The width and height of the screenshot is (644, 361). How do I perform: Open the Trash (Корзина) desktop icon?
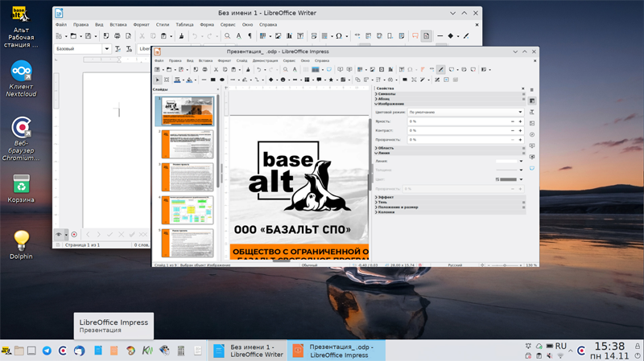click(21, 185)
